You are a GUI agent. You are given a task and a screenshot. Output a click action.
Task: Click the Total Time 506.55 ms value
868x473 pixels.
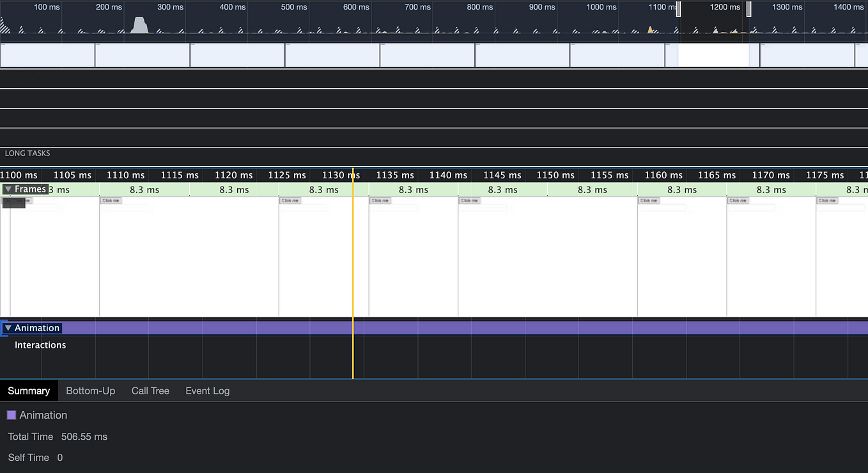[x=84, y=437]
